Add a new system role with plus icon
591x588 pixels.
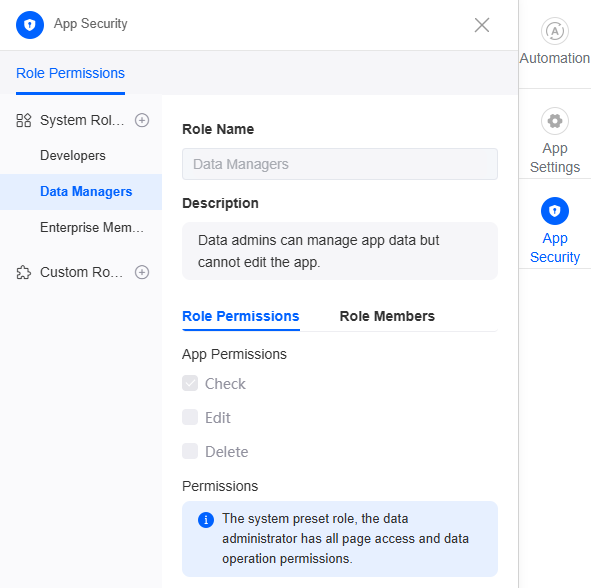coord(142,120)
